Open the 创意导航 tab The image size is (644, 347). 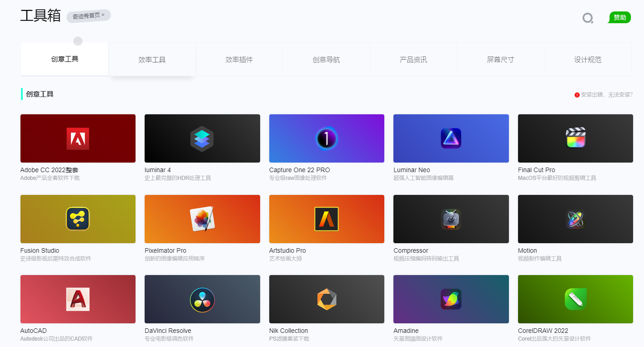(x=326, y=60)
